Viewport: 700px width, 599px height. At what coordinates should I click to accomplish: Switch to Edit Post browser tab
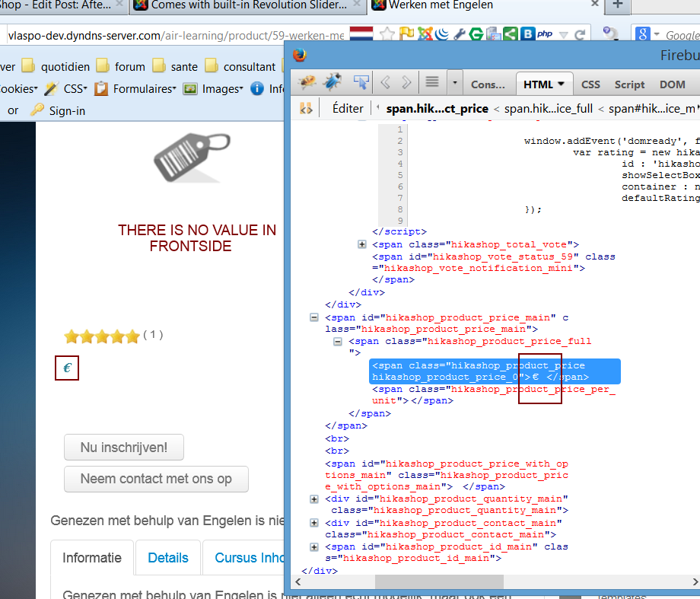point(62,5)
